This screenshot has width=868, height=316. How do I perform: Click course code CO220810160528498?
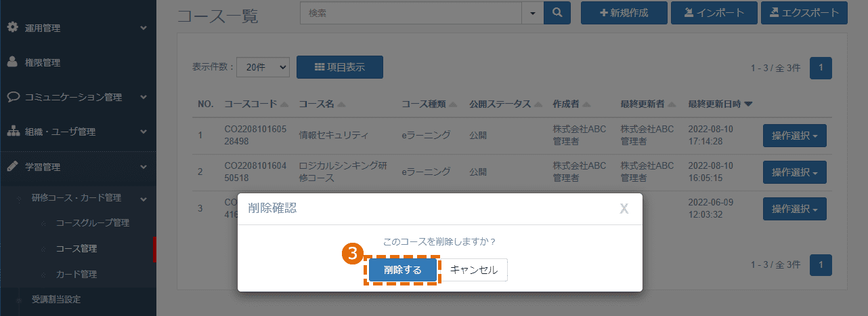[x=256, y=135]
